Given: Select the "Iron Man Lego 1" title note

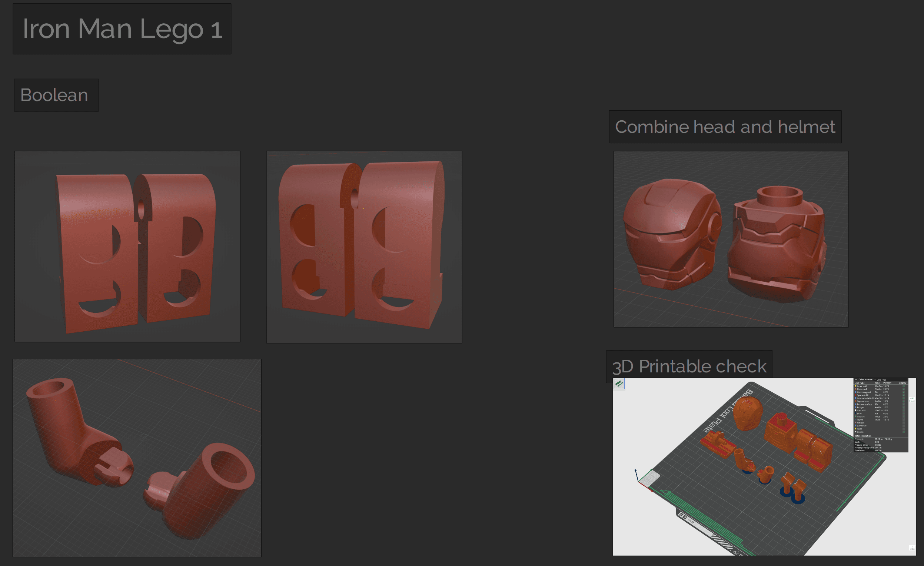Looking at the screenshot, I should [x=122, y=29].
